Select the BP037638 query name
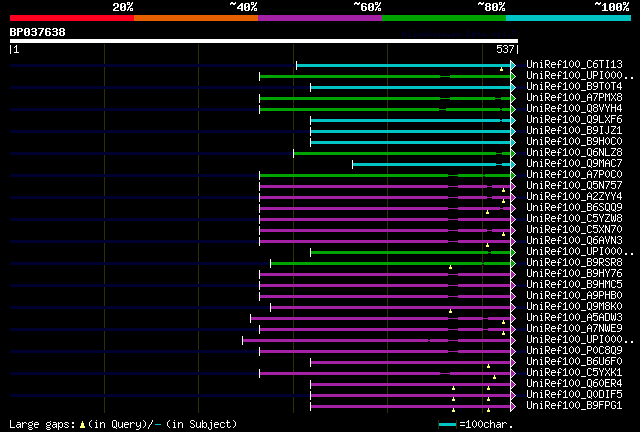The width and height of the screenshot is (640, 432). [x=38, y=32]
